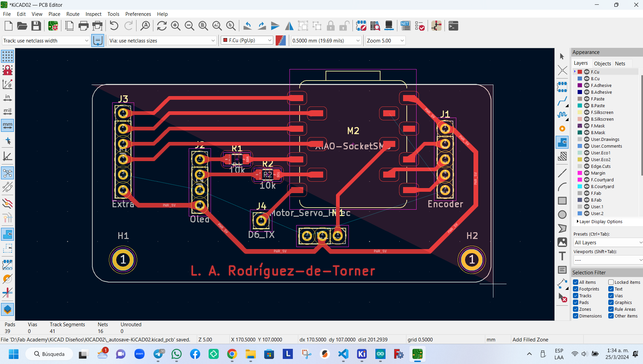Click the Find icon

click(x=145, y=26)
